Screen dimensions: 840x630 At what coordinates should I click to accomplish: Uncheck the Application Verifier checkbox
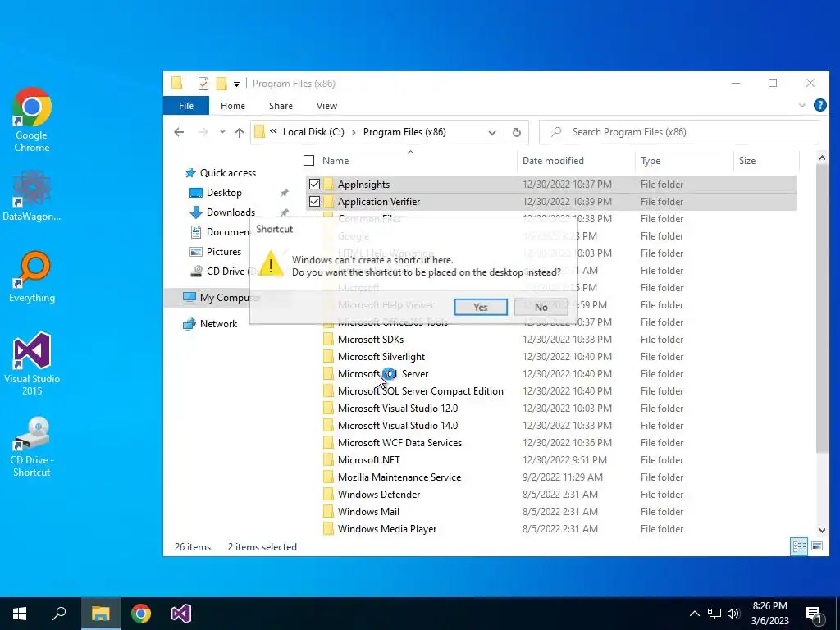pyautogui.click(x=314, y=202)
